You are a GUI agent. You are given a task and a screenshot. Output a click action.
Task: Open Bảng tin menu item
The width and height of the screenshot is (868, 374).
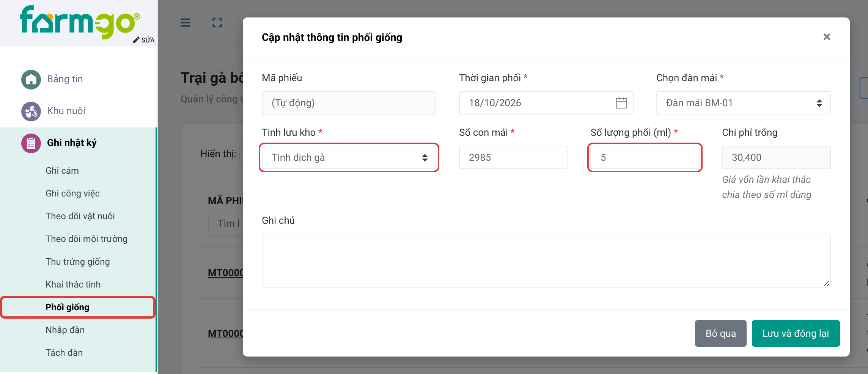65,79
